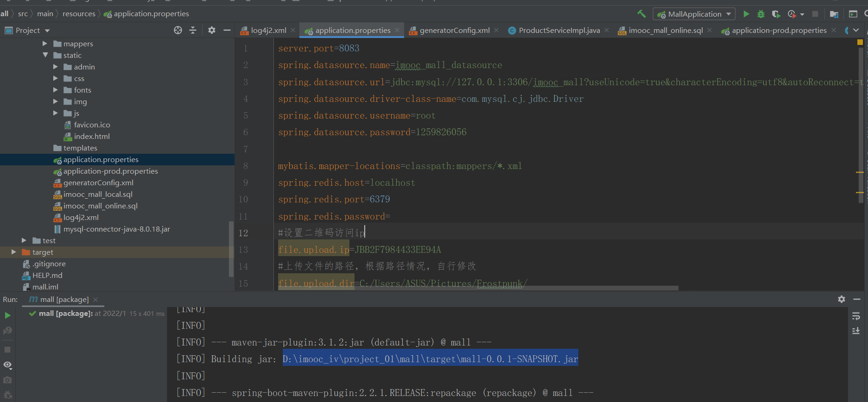The image size is (868, 402).
Task: Click the stop square icon in toolbar
Action: coord(815,14)
